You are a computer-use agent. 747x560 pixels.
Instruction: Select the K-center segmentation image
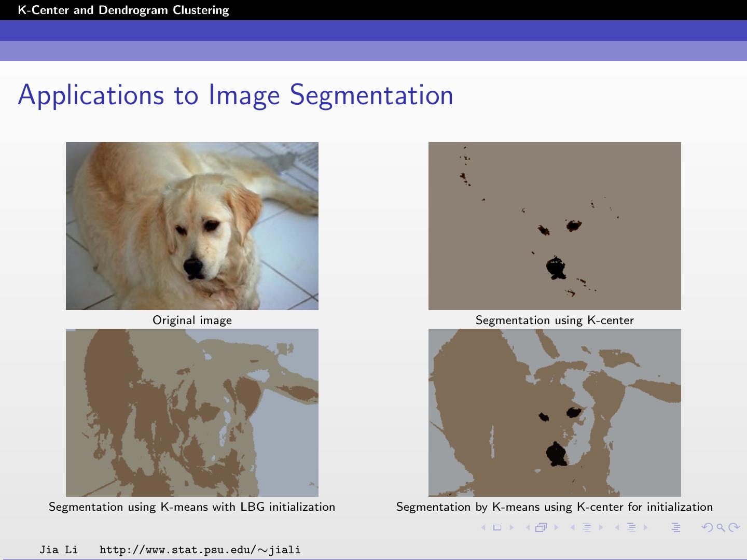coord(554,226)
